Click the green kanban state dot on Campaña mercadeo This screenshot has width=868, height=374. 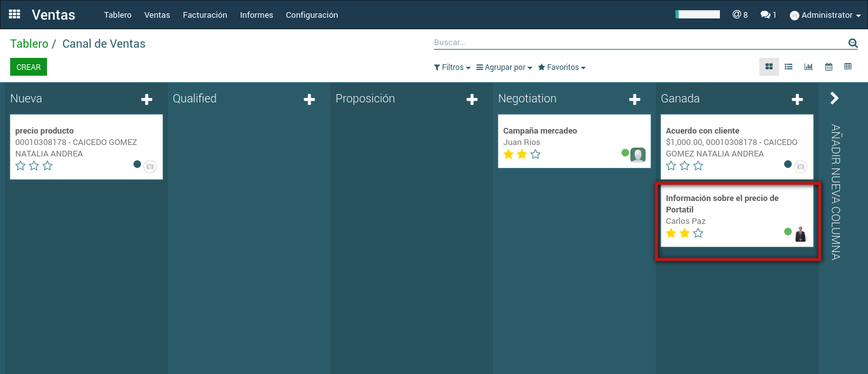(x=625, y=153)
